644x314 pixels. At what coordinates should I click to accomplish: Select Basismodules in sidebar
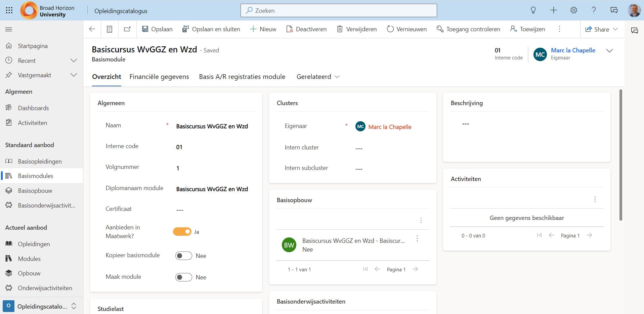click(x=41, y=176)
